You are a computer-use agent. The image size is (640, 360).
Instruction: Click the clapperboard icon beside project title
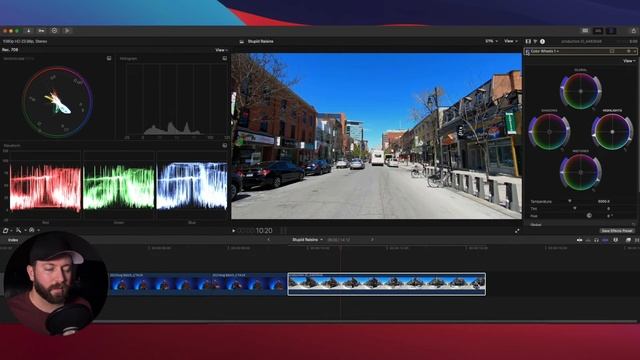coord(242,41)
